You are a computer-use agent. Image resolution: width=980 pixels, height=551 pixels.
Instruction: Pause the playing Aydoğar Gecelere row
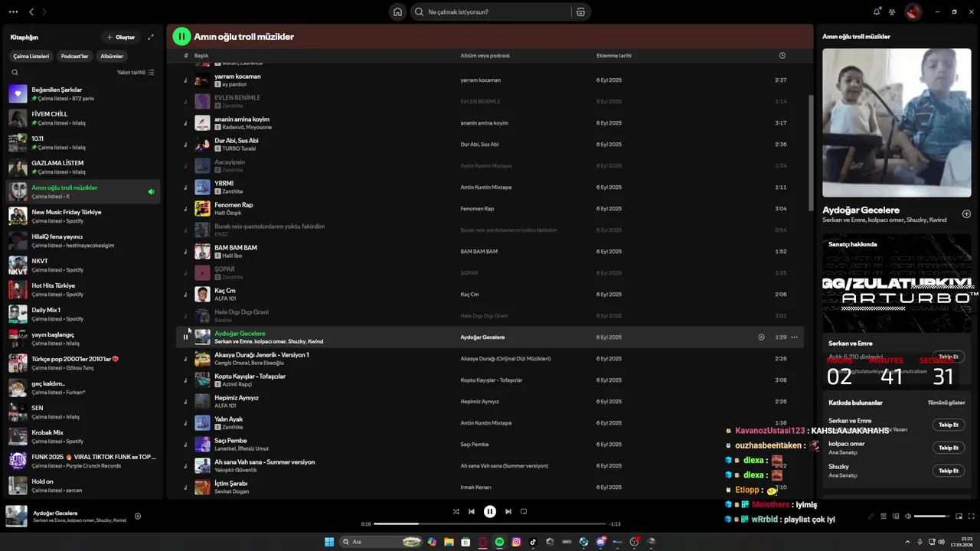[x=185, y=337]
